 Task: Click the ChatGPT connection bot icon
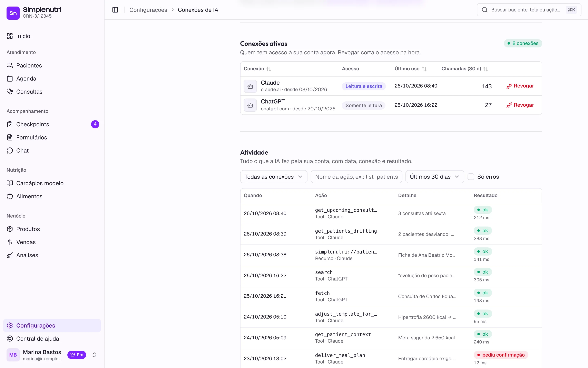250,105
